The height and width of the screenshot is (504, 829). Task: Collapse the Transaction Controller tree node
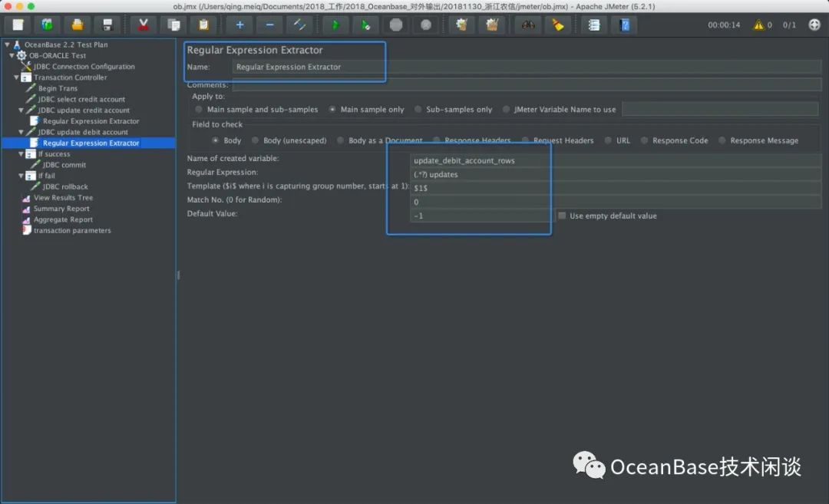click(17, 77)
